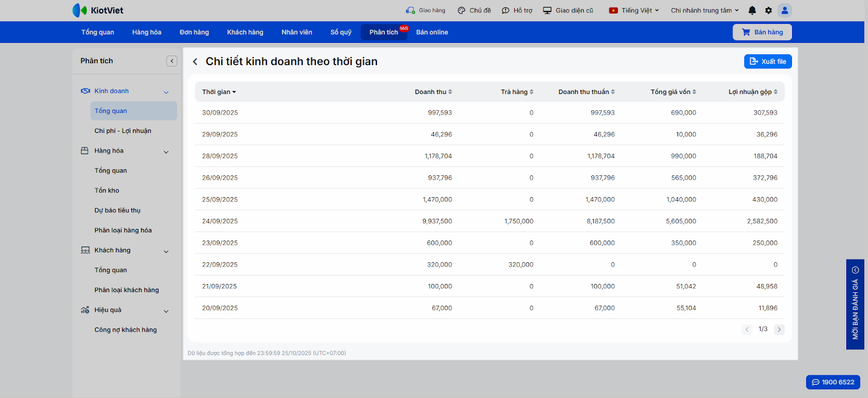Screen dimensions: 868x398
Task: Open the Hàng hóa menu tab
Action: 146,32
